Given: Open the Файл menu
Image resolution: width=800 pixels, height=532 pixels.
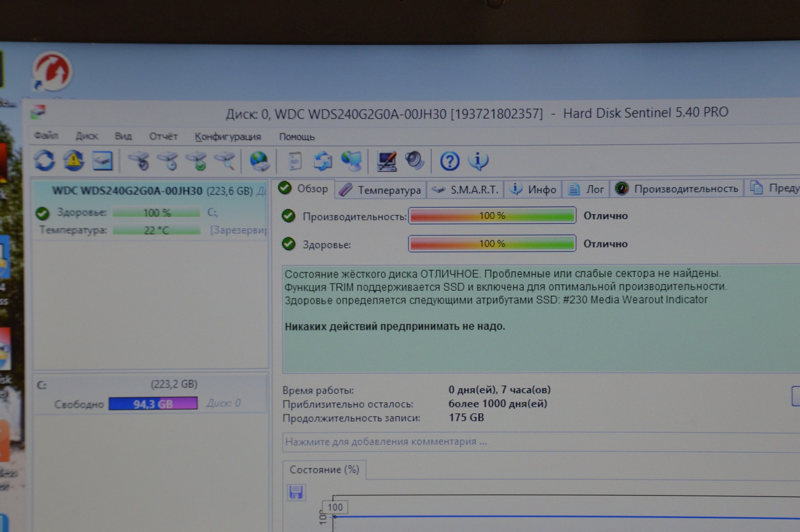Looking at the screenshot, I should pyautogui.click(x=46, y=135).
